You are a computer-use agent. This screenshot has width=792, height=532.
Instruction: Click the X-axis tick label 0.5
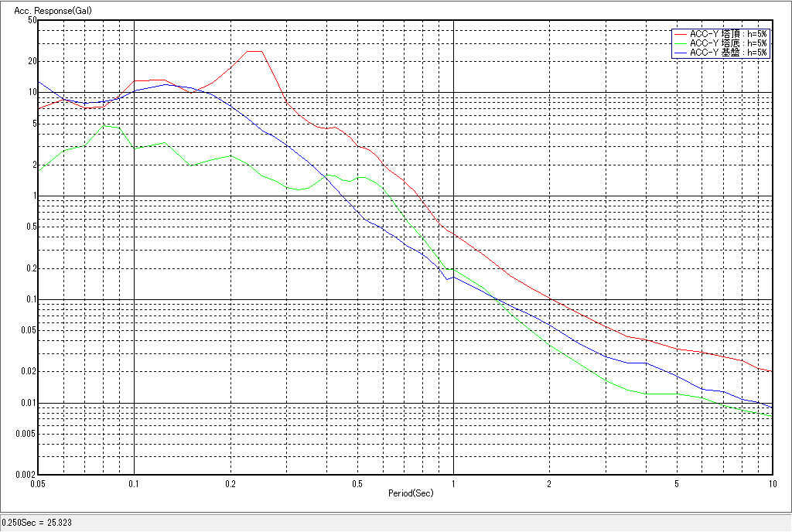pyautogui.click(x=357, y=483)
